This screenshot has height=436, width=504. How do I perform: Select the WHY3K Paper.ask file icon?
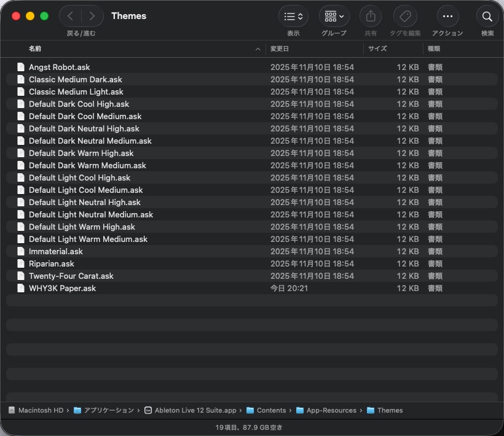click(x=21, y=288)
